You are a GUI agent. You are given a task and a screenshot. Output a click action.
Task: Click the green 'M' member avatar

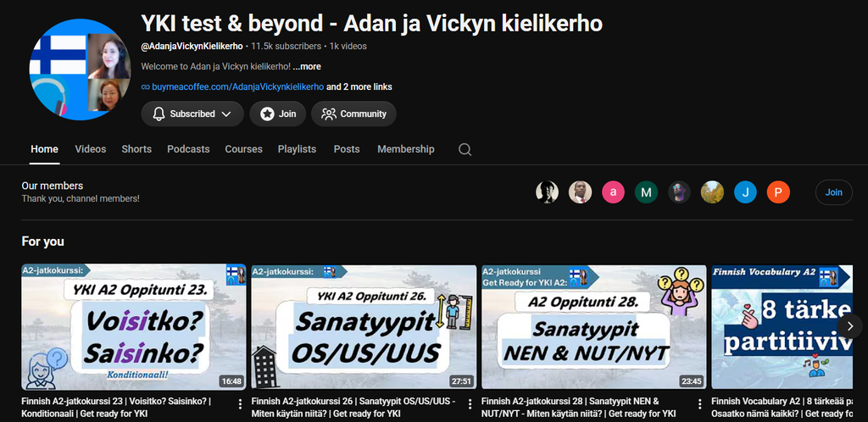point(646,192)
